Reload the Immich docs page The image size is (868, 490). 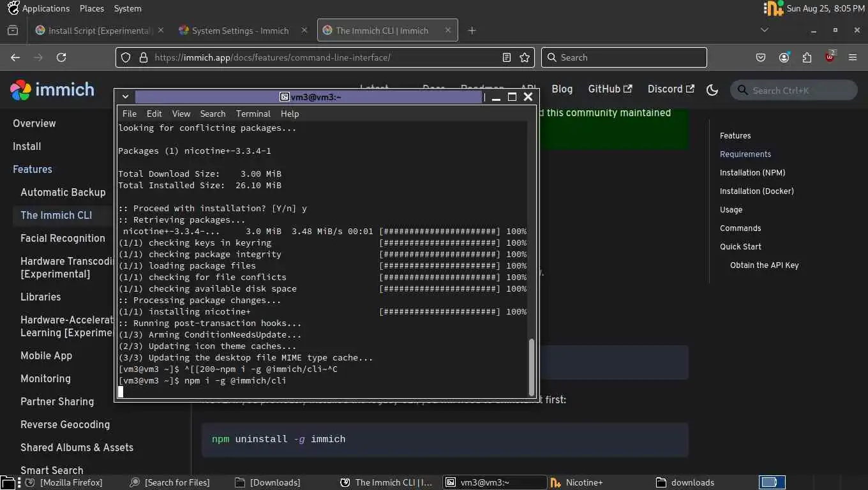[x=61, y=57]
